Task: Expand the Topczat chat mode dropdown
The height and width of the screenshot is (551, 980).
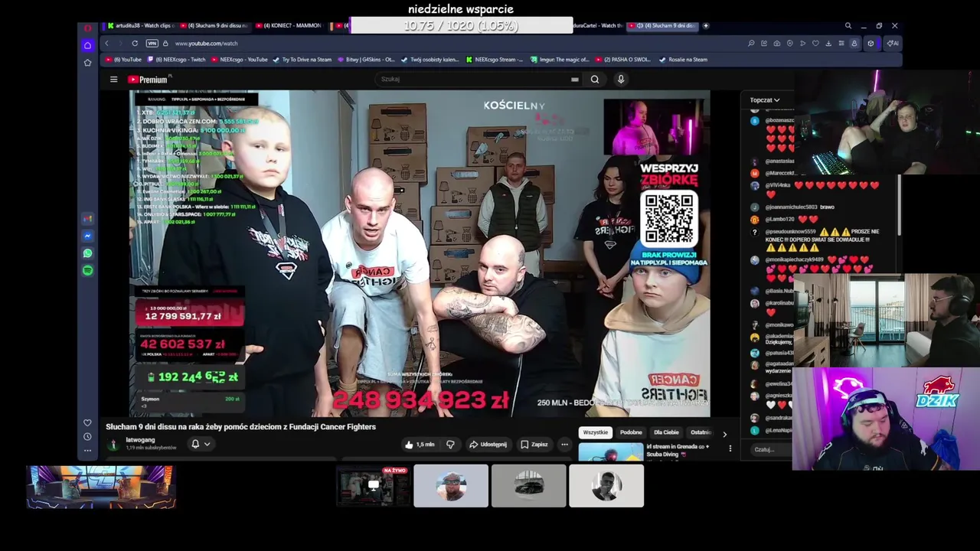Action: 764,100
